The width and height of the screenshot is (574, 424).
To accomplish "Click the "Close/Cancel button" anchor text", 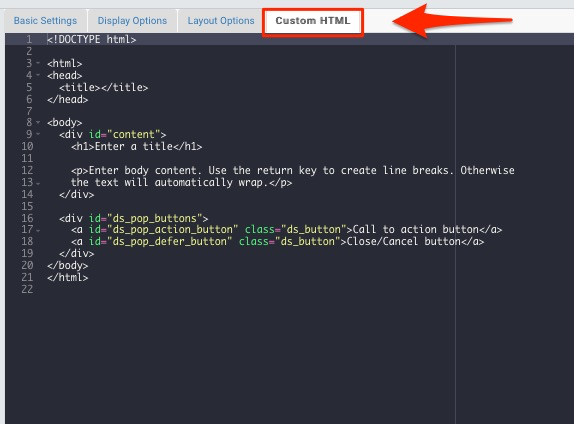I will pyautogui.click(x=403, y=241).
